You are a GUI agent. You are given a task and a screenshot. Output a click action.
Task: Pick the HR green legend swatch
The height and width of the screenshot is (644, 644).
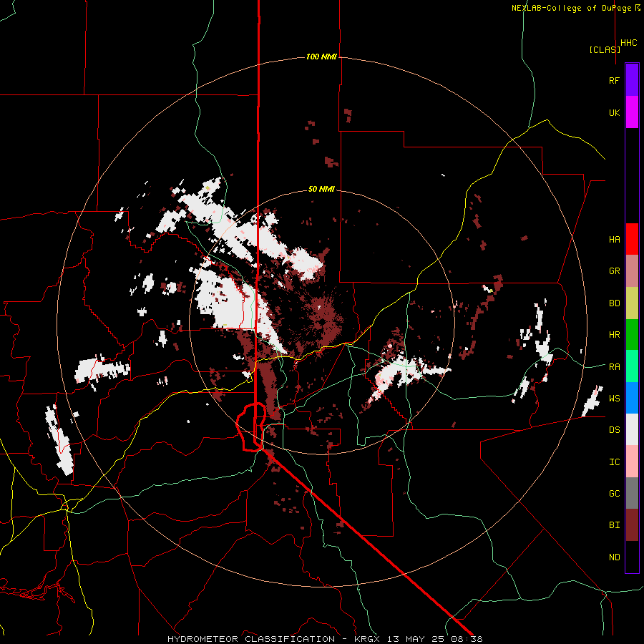tap(632, 334)
